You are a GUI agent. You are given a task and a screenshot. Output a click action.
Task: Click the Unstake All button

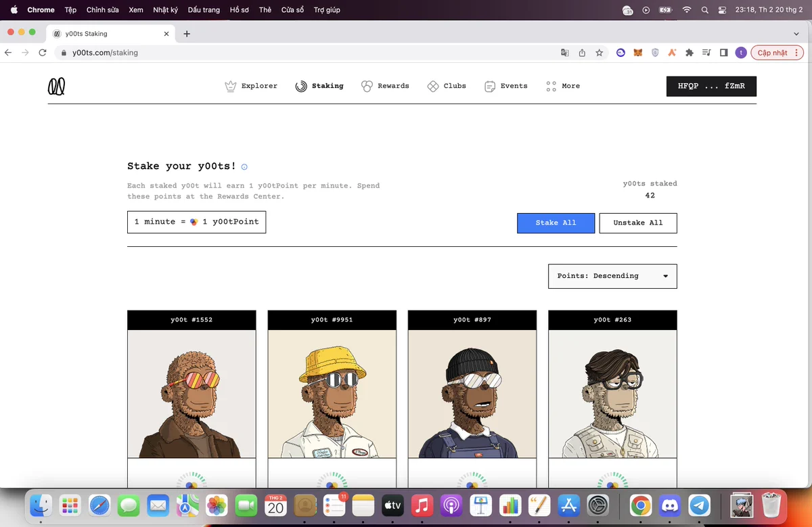638,223
